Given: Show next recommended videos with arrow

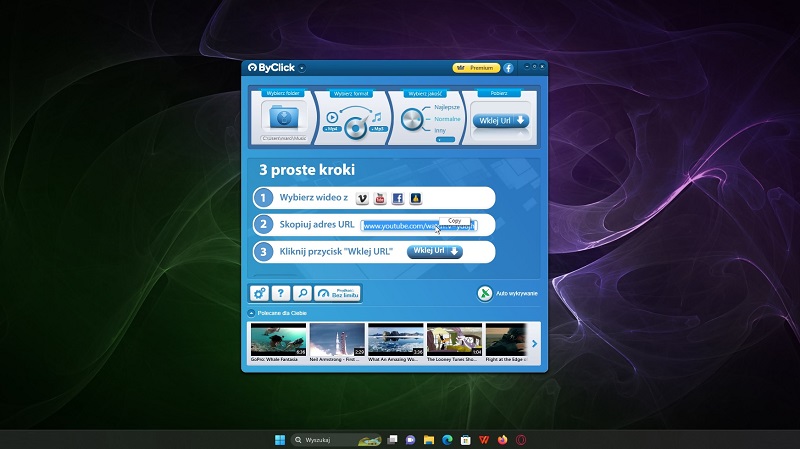Looking at the screenshot, I should [x=534, y=343].
